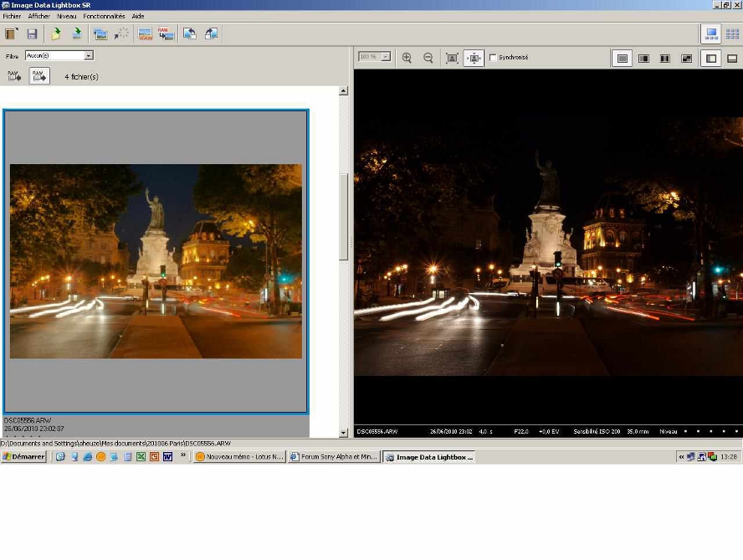Click the thumbnail list scroll down arrow
Image resolution: width=743 pixels, height=560 pixels.
344,433
